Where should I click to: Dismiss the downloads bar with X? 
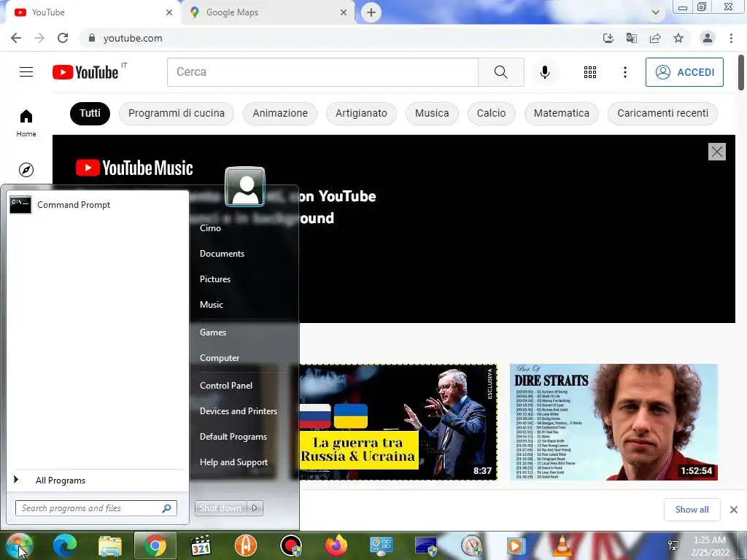(x=734, y=510)
